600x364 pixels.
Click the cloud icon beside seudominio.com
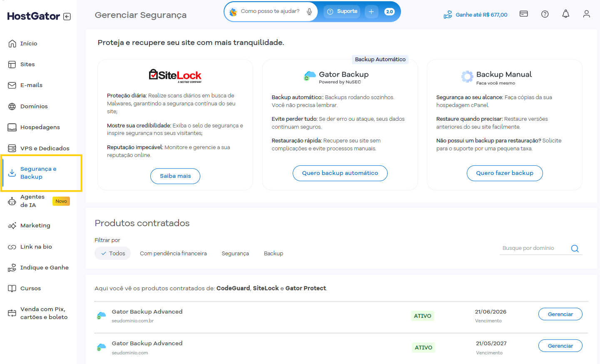tap(101, 347)
